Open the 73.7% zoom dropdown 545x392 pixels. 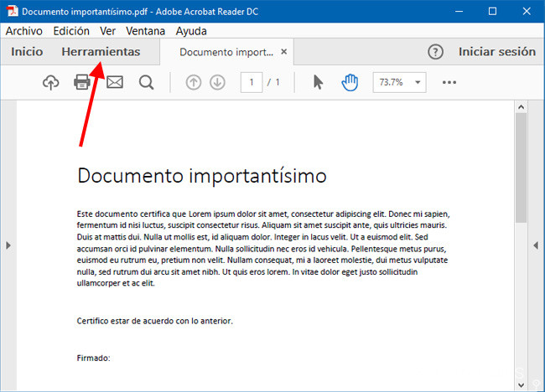[399, 82]
